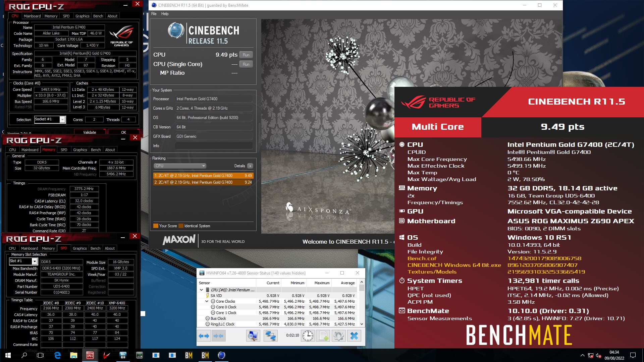Click the Ring/LLC Clock sensor icon
The image size is (644, 362).
(x=207, y=324)
